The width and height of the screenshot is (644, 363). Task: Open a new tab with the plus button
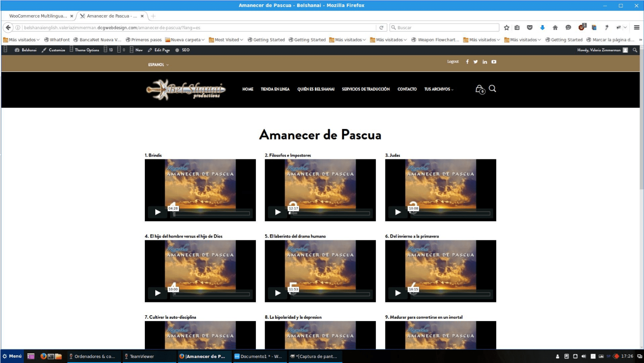pyautogui.click(x=153, y=16)
